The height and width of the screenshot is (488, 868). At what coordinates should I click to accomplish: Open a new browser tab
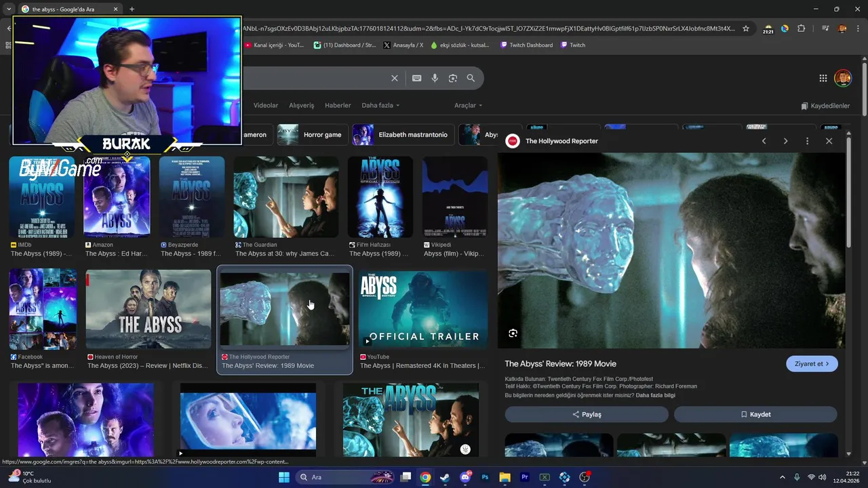point(132,9)
